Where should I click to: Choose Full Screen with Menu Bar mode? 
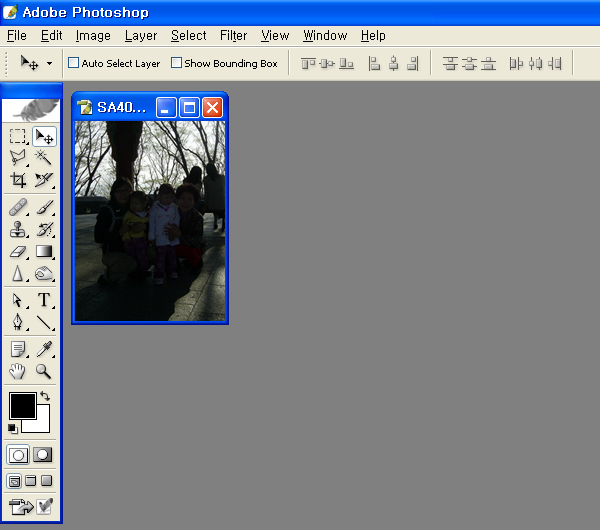pos(31,481)
